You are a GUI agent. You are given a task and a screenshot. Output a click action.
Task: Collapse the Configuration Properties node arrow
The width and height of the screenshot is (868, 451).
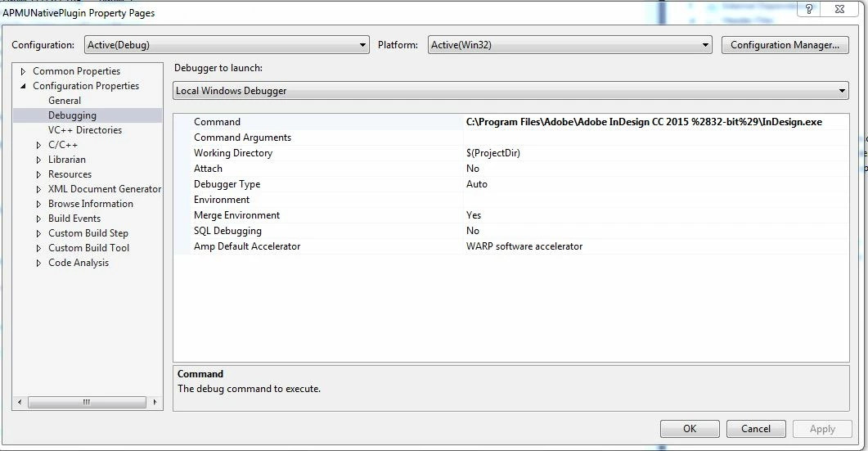tap(23, 86)
